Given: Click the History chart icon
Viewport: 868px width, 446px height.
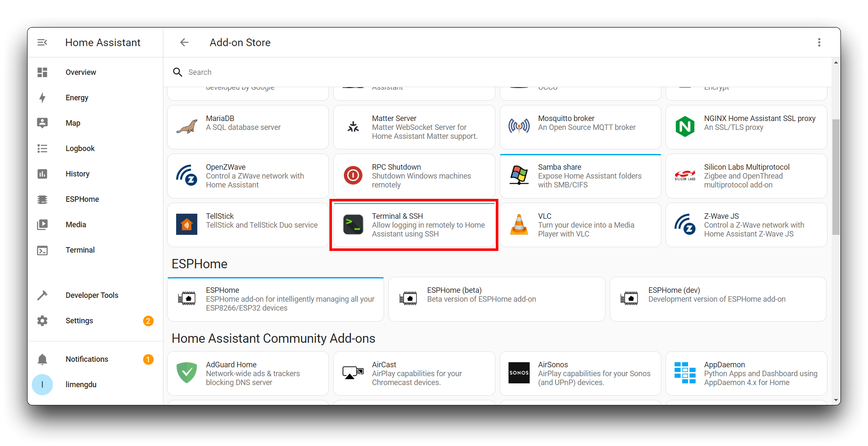Looking at the screenshot, I should (42, 174).
